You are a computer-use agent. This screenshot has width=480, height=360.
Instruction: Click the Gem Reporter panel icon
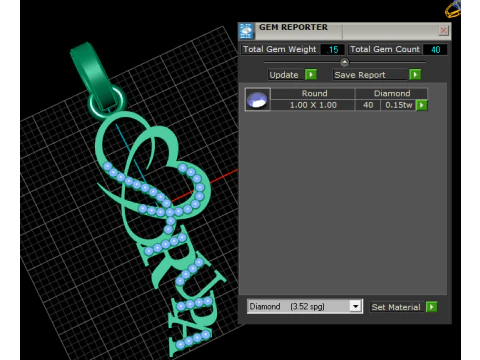pyautogui.click(x=246, y=31)
